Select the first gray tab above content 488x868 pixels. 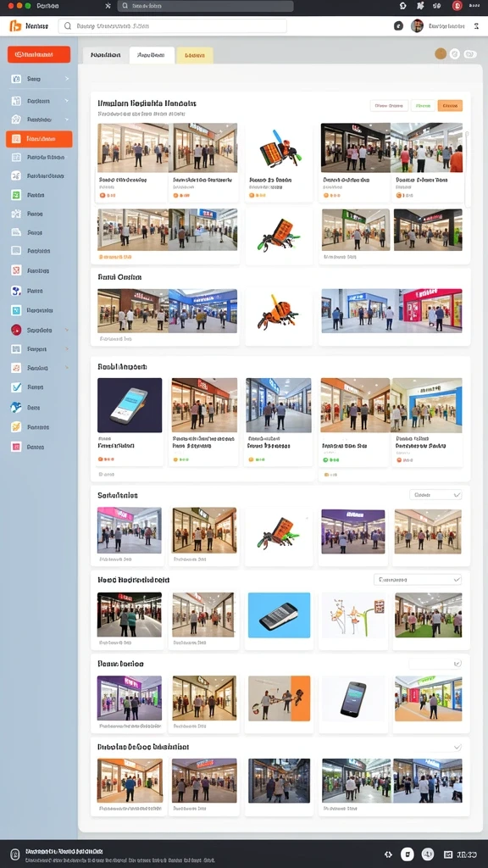pyautogui.click(x=106, y=55)
